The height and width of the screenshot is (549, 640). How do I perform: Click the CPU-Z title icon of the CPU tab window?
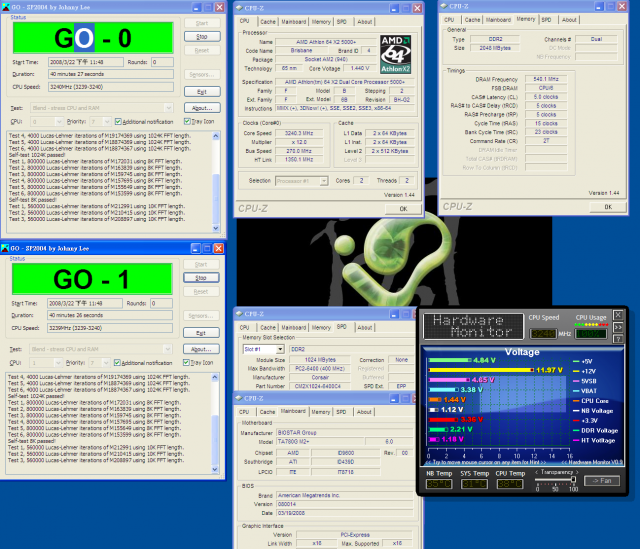[239, 8]
